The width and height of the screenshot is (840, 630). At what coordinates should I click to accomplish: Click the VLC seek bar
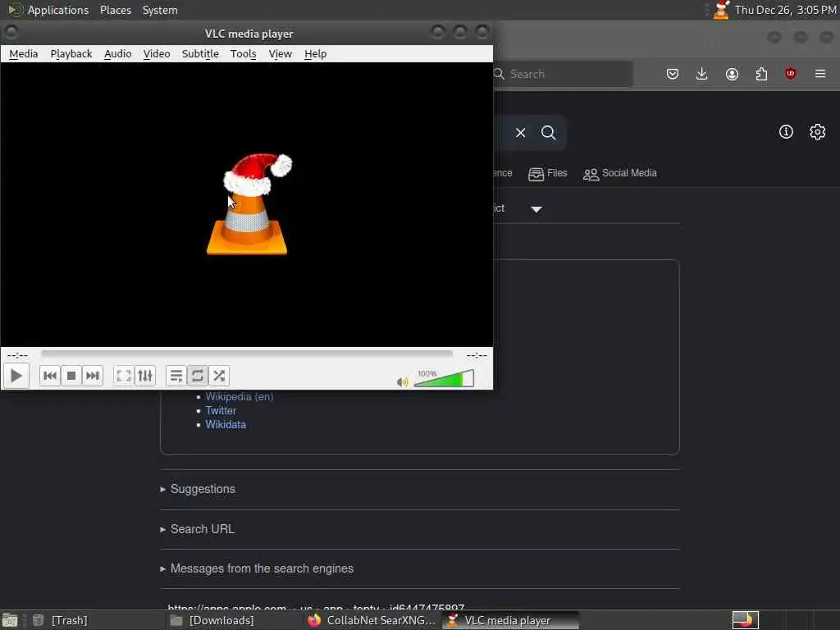click(246, 354)
